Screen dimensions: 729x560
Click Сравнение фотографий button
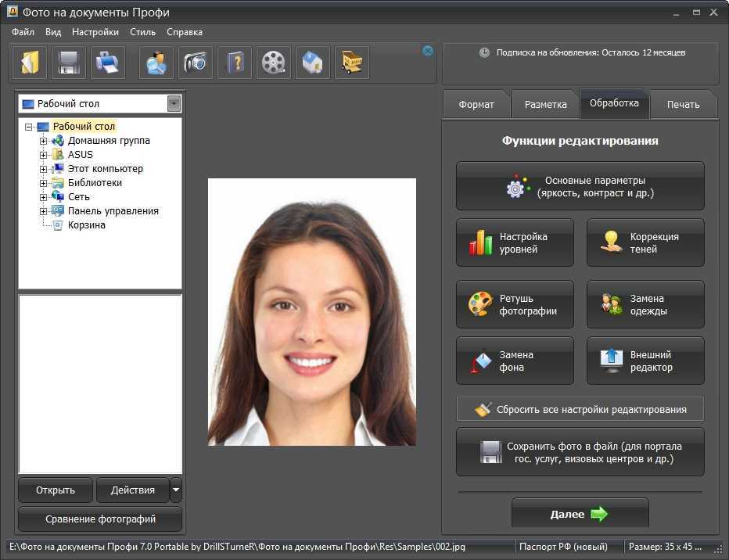pos(100,519)
